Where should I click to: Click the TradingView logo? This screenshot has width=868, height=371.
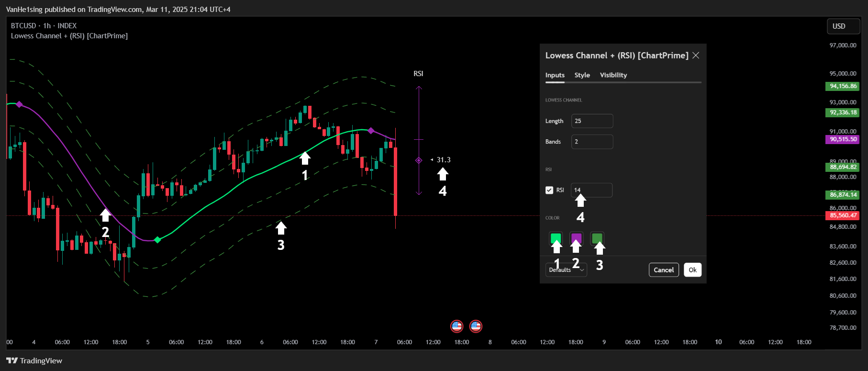click(34, 360)
